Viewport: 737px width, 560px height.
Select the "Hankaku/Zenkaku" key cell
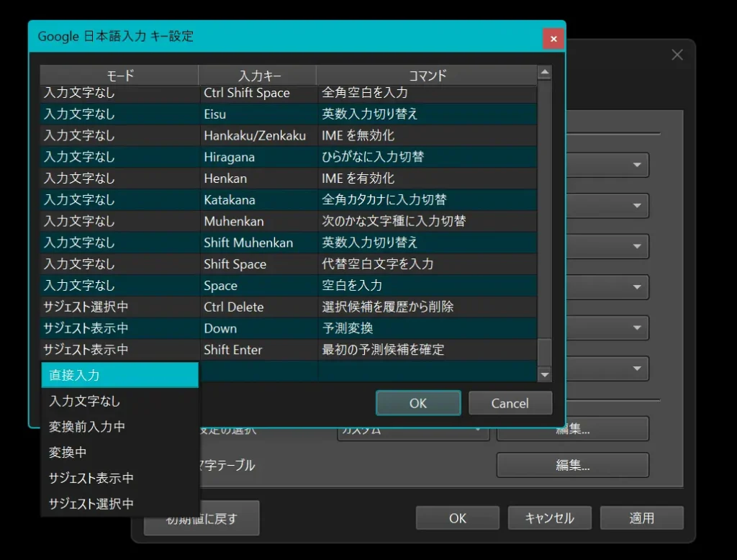click(x=258, y=135)
